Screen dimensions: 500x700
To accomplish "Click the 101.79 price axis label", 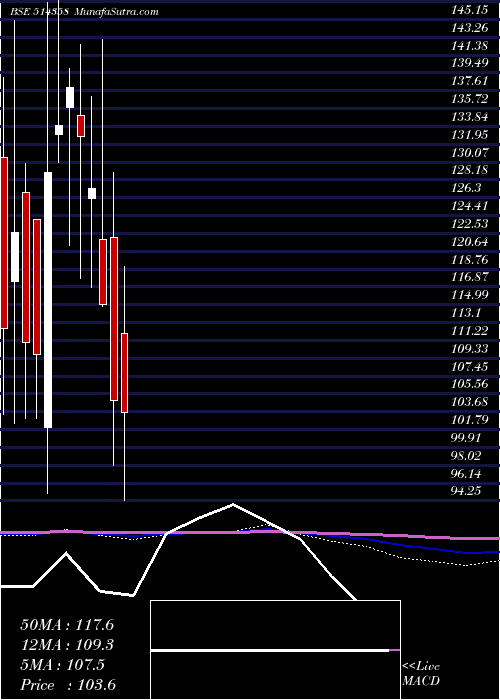I will [472, 421].
